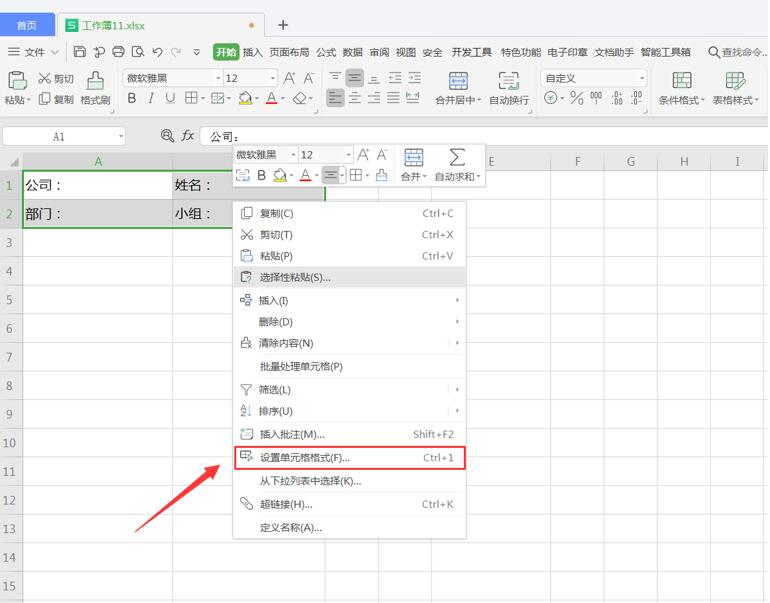Click the Percent style icon

577,98
